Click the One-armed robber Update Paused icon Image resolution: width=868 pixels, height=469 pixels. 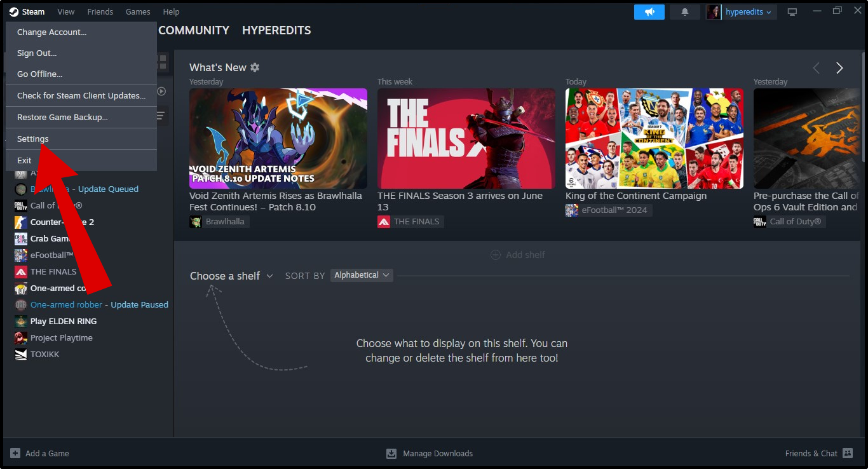[21, 305]
